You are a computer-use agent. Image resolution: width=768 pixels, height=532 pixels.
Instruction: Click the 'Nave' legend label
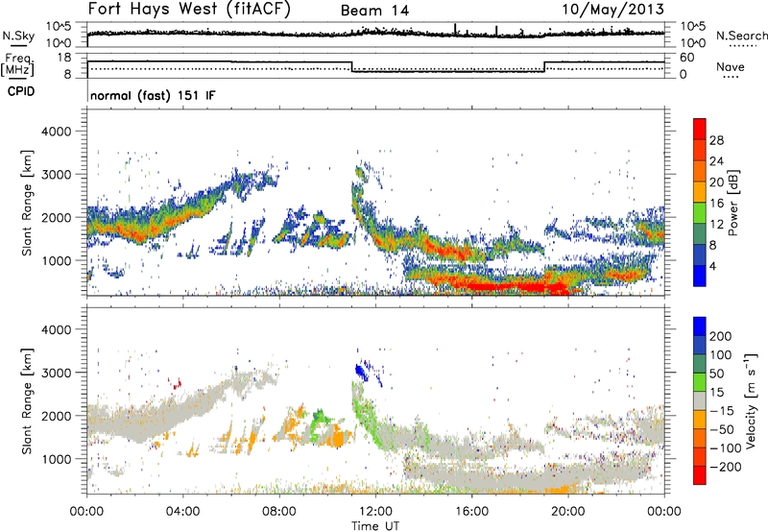(731, 66)
